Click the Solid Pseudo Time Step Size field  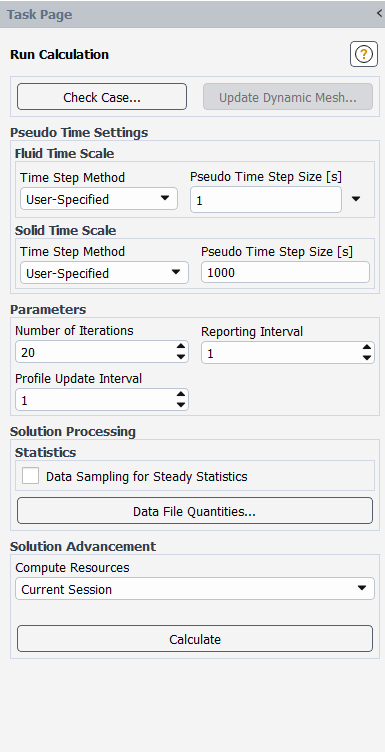point(285,272)
